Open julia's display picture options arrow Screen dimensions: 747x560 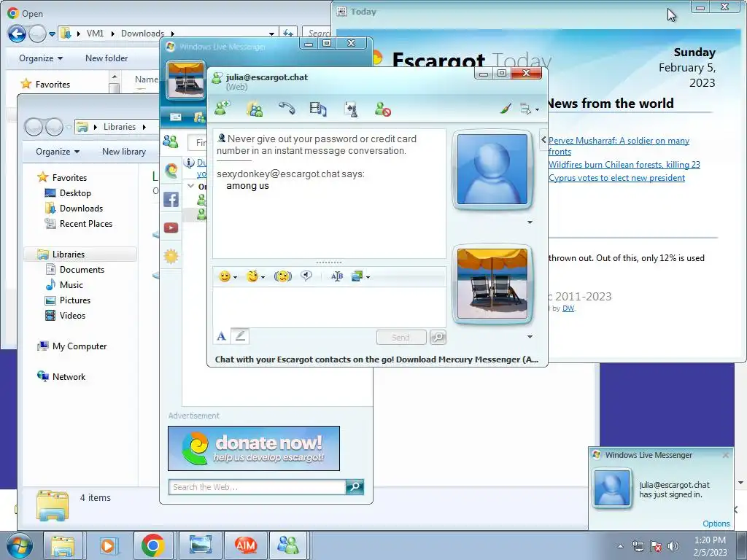coord(530,222)
